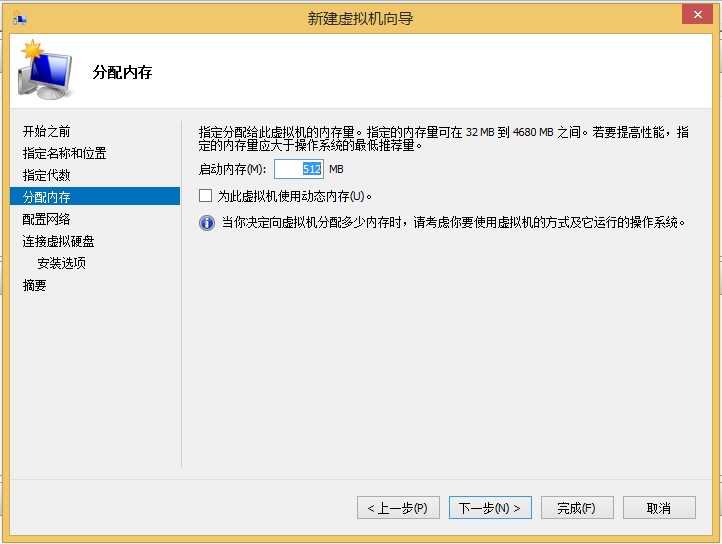Image resolution: width=722 pixels, height=544 pixels.
Task: Proceed with 下一步(N) button
Action: coord(490,508)
